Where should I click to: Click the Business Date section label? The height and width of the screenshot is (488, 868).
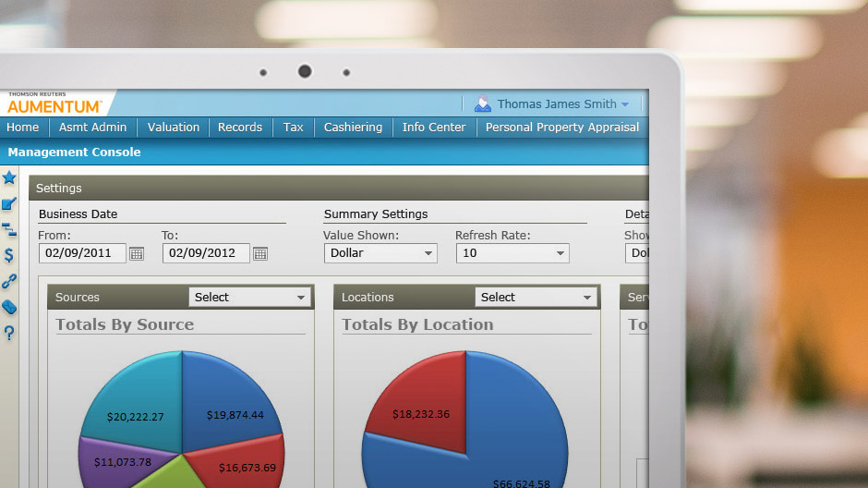pos(78,214)
